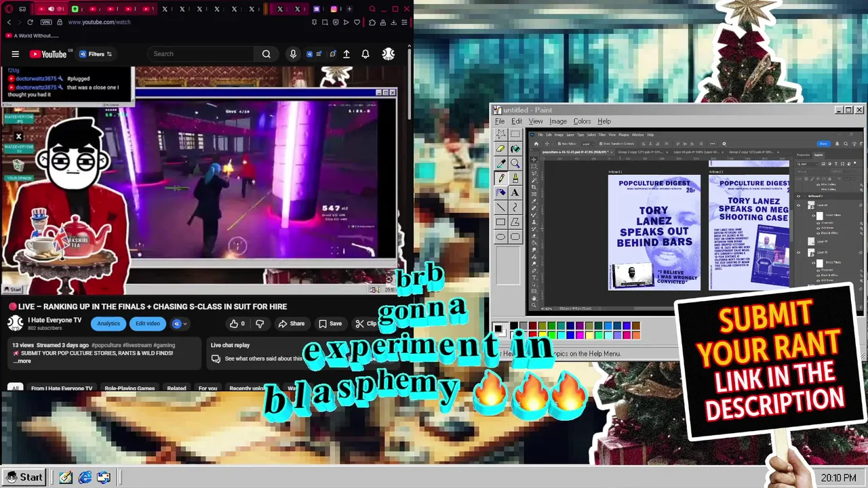Go back in the browser
Image resolution: width=868 pixels, height=488 pixels.
click(x=9, y=22)
